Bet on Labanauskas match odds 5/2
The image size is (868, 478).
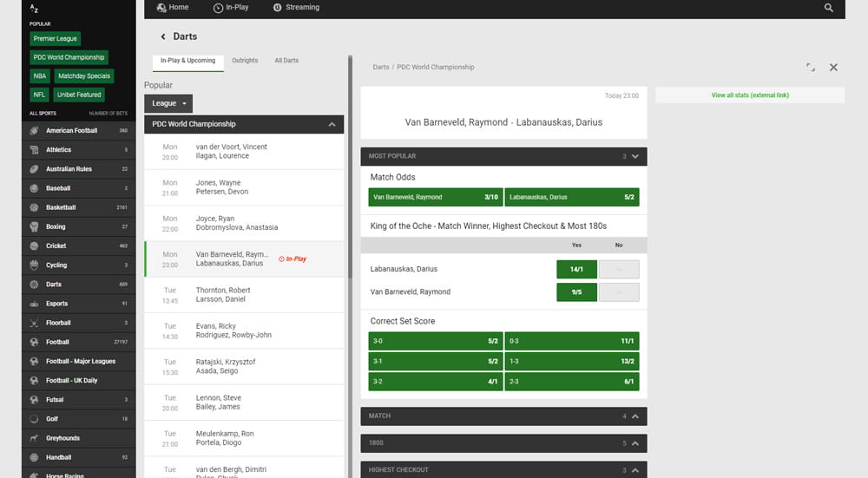572,197
